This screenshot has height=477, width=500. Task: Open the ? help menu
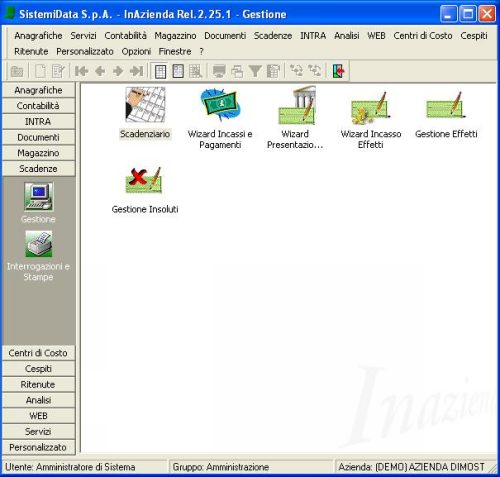tap(201, 51)
